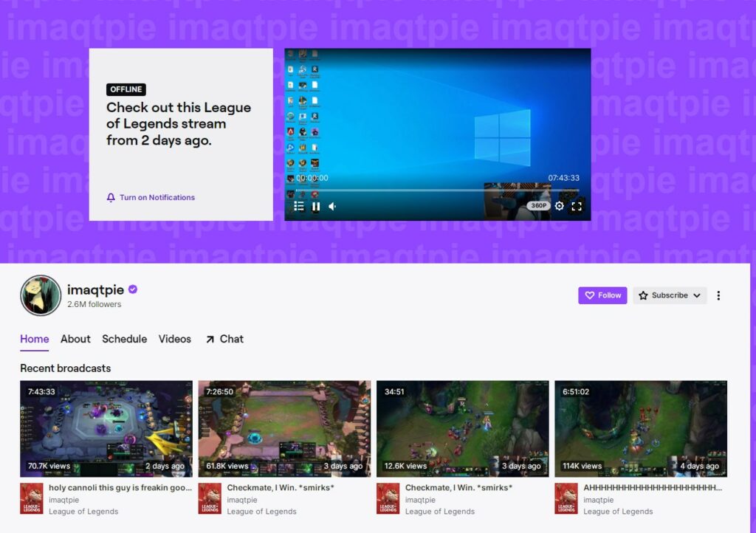
Task: Click the 07:43:33 duration in the player
Action: [x=563, y=178]
